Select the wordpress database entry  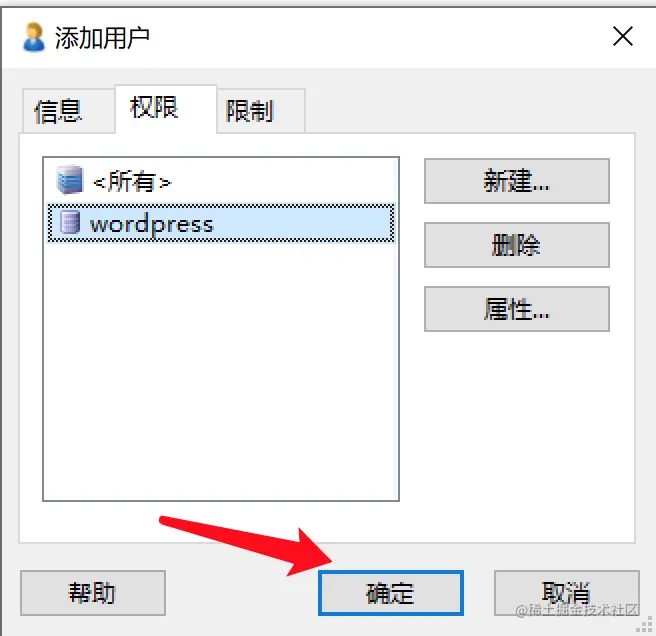(221, 223)
